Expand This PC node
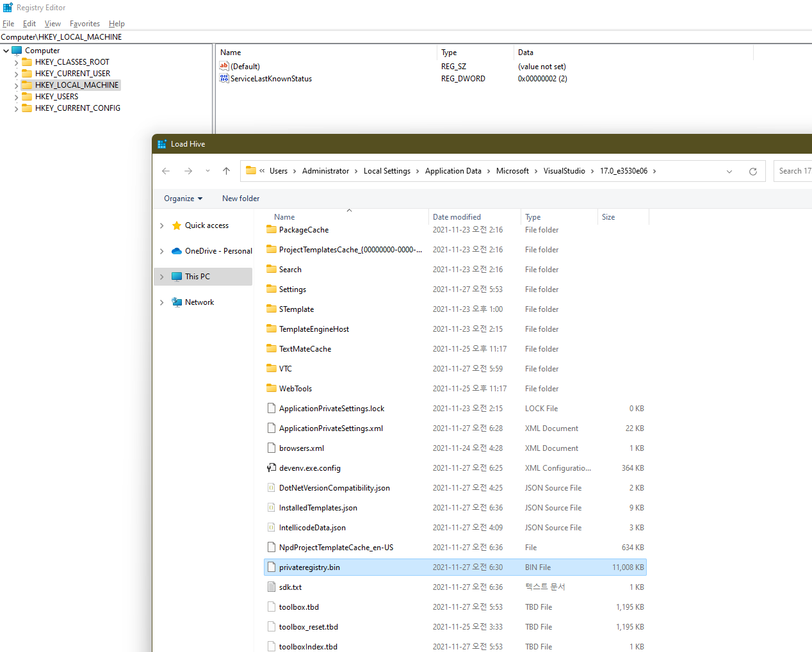The width and height of the screenshot is (812, 652). 161,277
